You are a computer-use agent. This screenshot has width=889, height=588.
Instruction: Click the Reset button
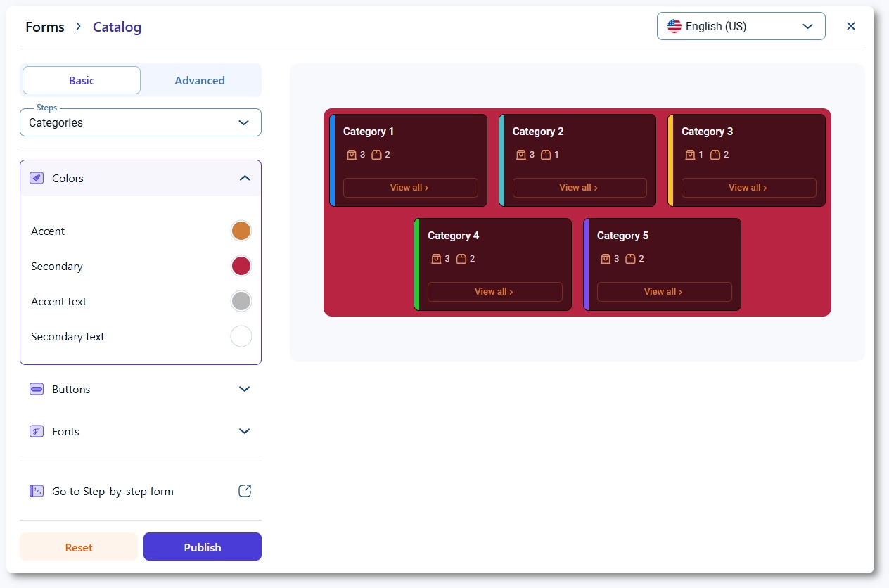79,547
